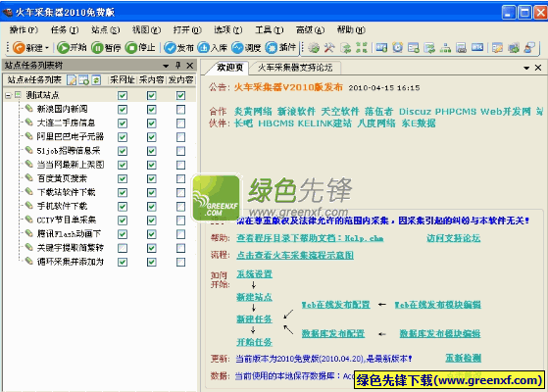Toggle 发内容 checkbox for 测试站点

point(180,95)
